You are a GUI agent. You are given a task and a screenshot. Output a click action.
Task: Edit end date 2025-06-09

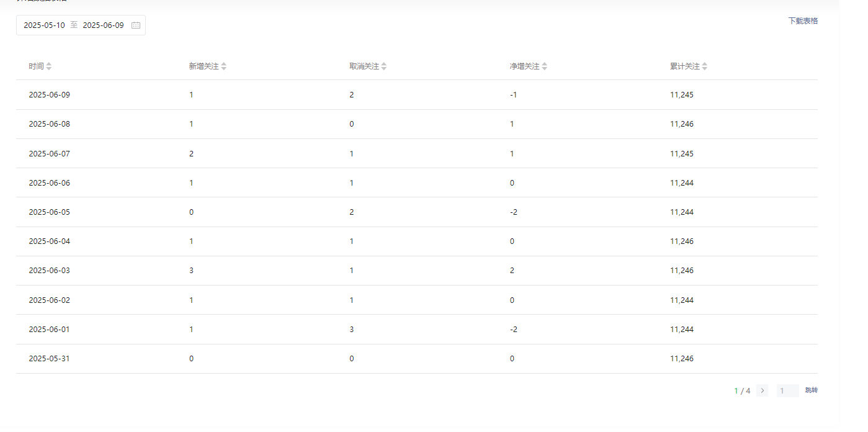(x=103, y=25)
